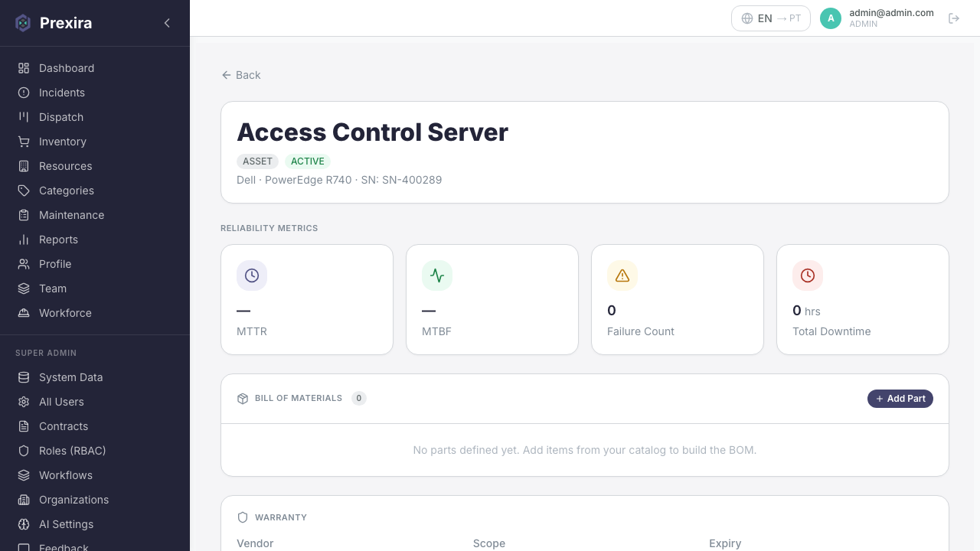
Task: Click the Categories tag icon
Action: pos(24,191)
